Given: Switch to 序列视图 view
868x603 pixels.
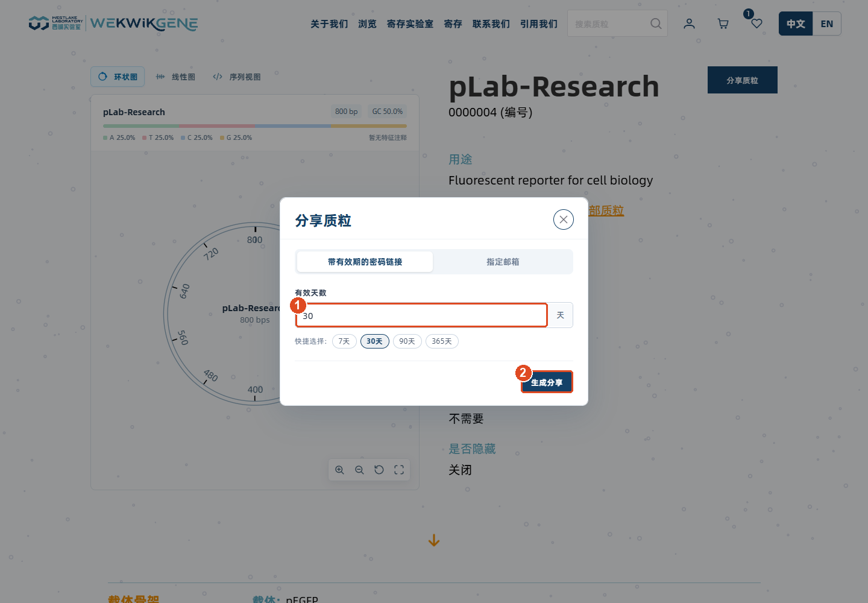Looking at the screenshot, I should point(237,77).
